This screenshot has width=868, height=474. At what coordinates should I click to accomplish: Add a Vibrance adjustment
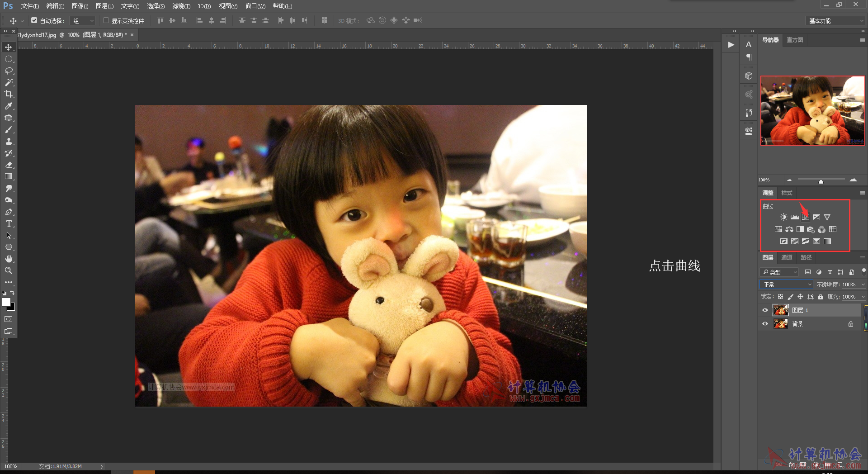click(827, 217)
